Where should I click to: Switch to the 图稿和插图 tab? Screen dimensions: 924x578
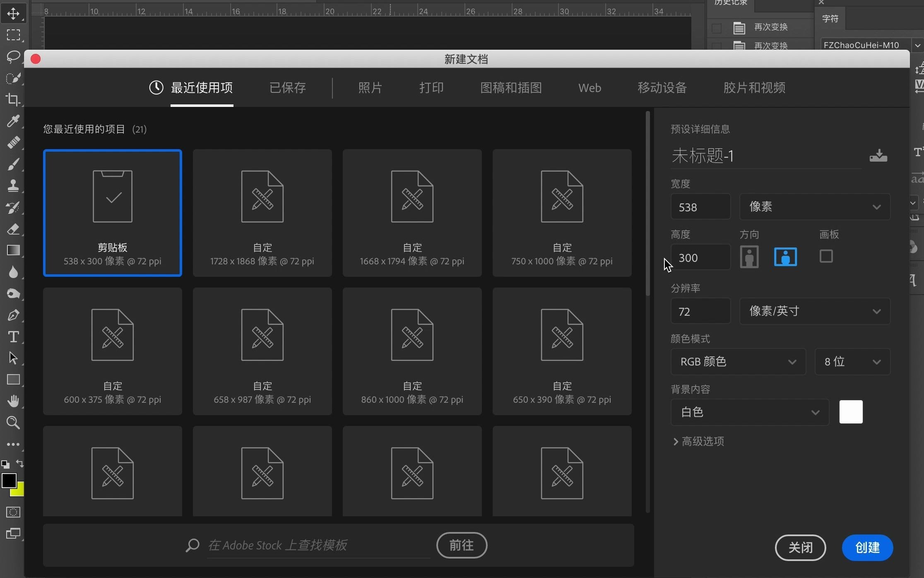pos(511,87)
